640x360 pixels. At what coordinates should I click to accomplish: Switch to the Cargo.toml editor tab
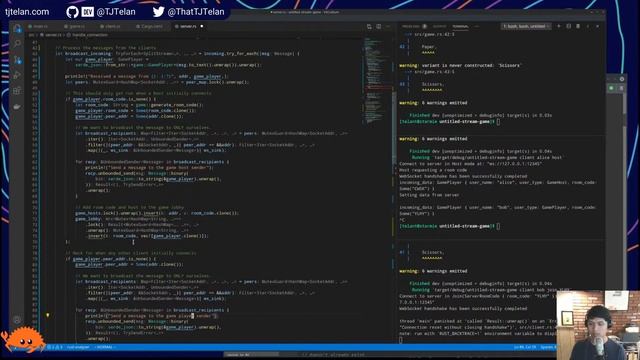[151, 26]
